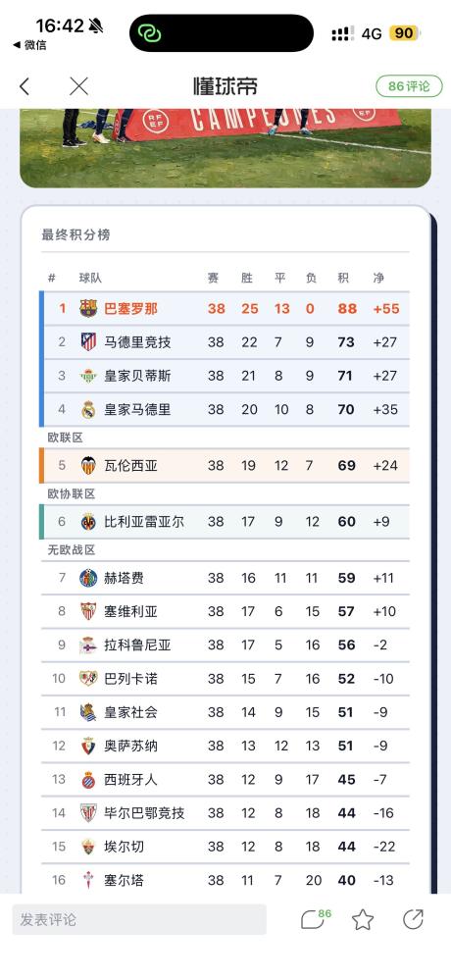451x980 pixels.
Task: Tap the Barcelona club crest
Action: (88, 309)
